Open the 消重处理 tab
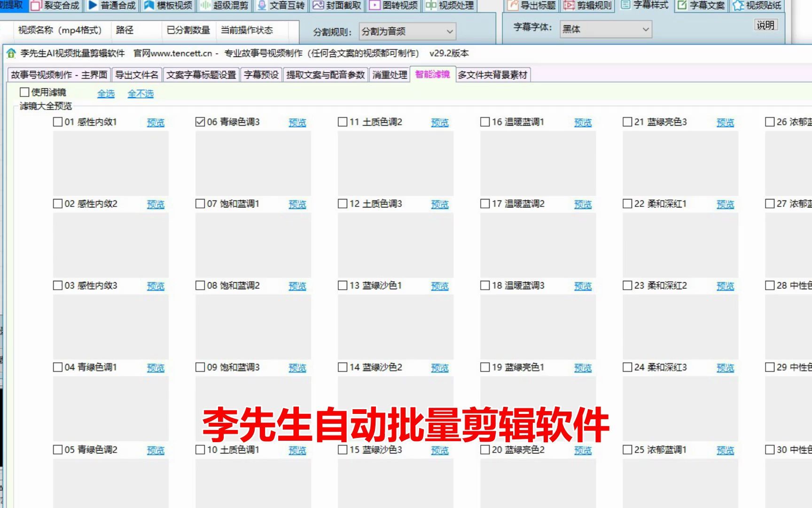 click(x=390, y=75)
